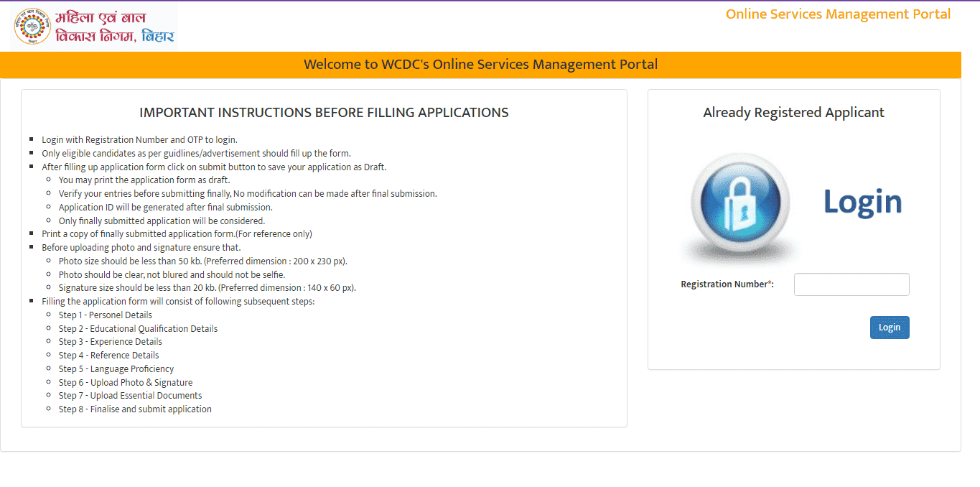
Task: Focus the Registration Number input field
Action: point(851,284)
